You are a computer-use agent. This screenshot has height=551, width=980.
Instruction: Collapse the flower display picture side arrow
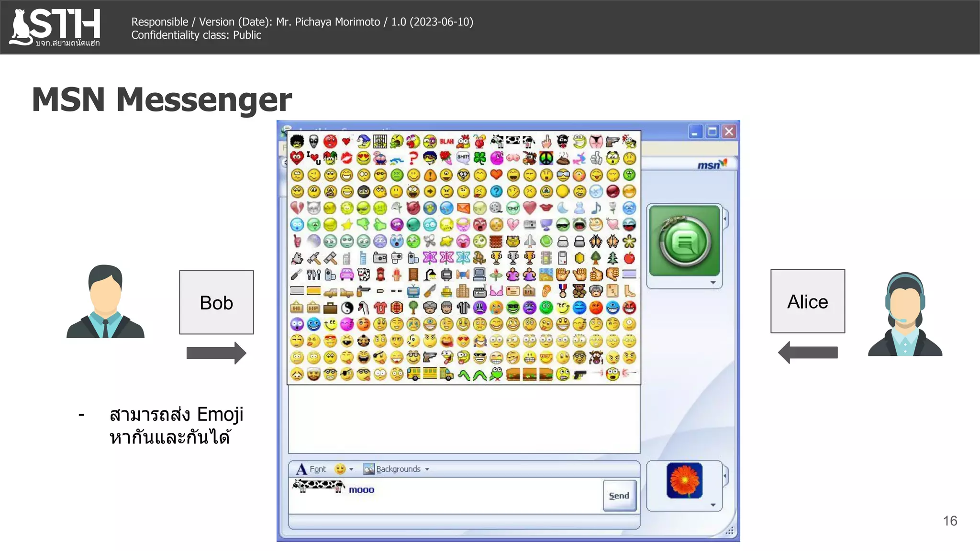point(725,476)
